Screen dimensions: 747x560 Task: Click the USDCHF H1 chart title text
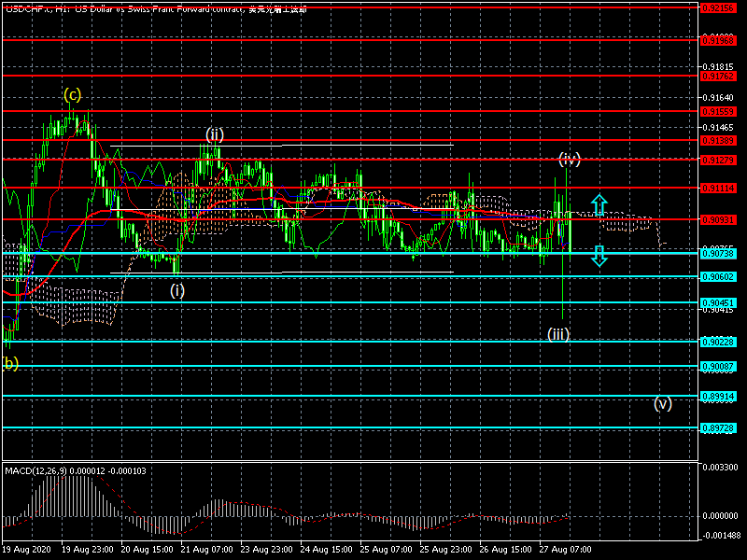click(x=154, y=7)
